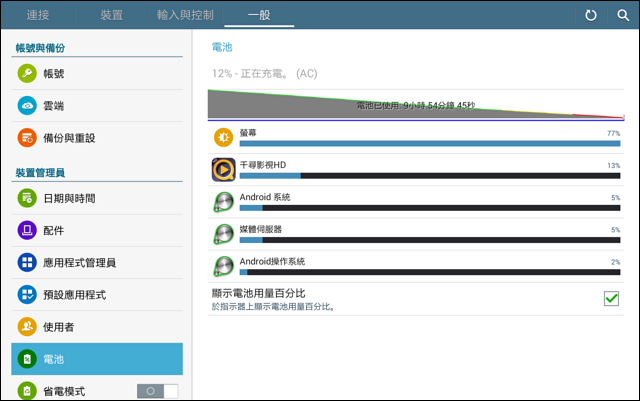
Task: Open the battery usage history graph
Action: pyautogui.click(x=416, y=105)
